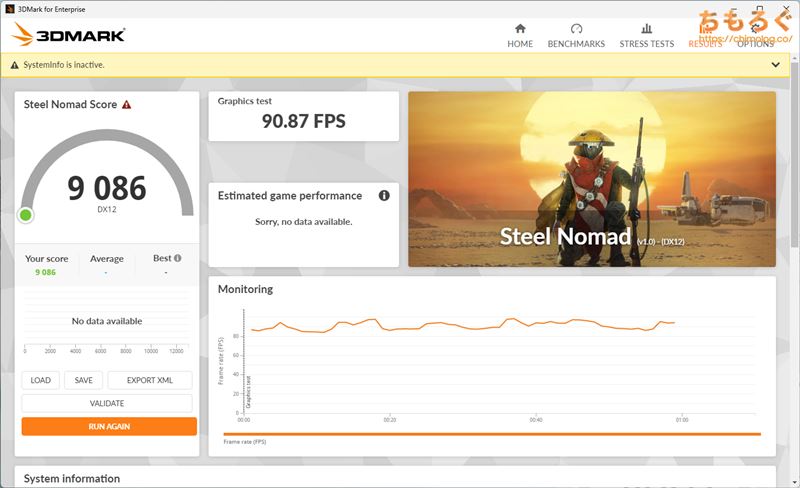Click the EXPORT XML button
Viewport: 800px width, 488px height.
point(150,380)
